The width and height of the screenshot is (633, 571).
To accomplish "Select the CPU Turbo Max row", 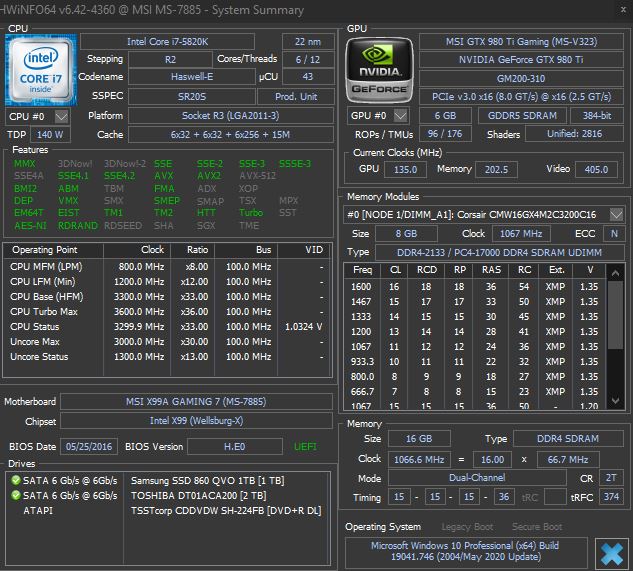I will [167, 311].
